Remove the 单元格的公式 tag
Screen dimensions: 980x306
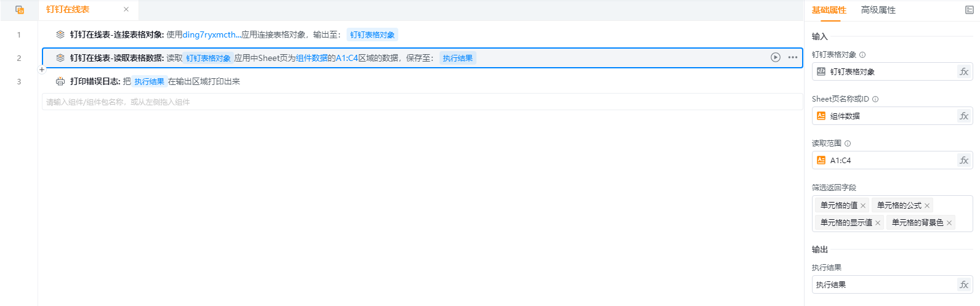pos(927,206)
